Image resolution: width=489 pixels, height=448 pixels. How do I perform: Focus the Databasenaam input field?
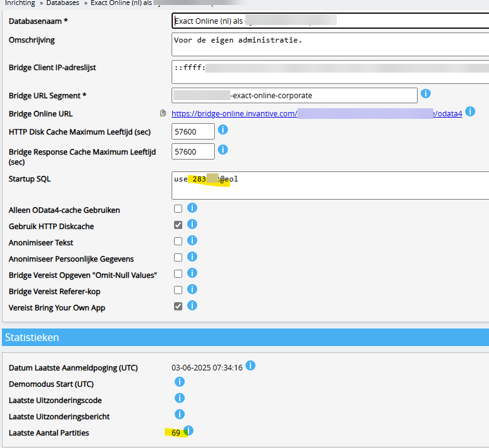(x=330, y=21)
